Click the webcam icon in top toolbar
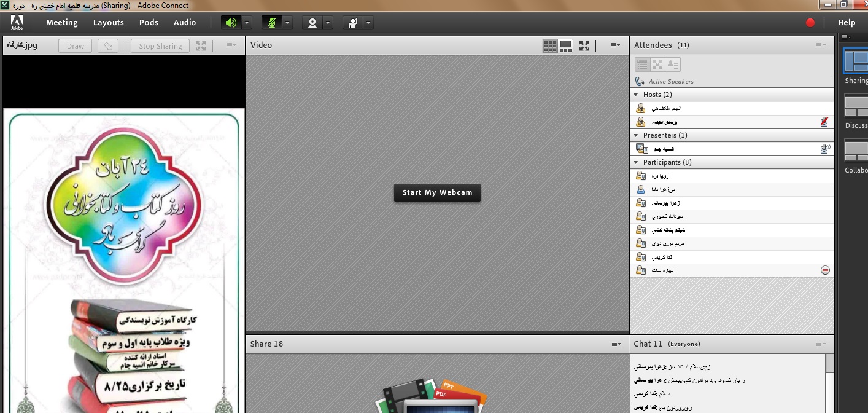 (312, 23)
